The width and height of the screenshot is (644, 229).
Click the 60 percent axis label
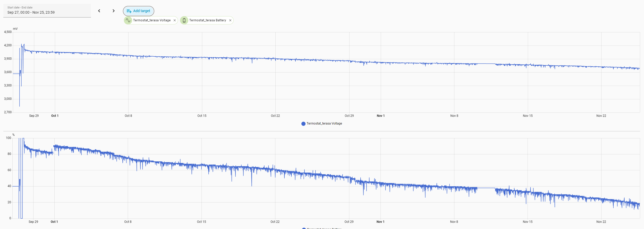pos(9,170)
